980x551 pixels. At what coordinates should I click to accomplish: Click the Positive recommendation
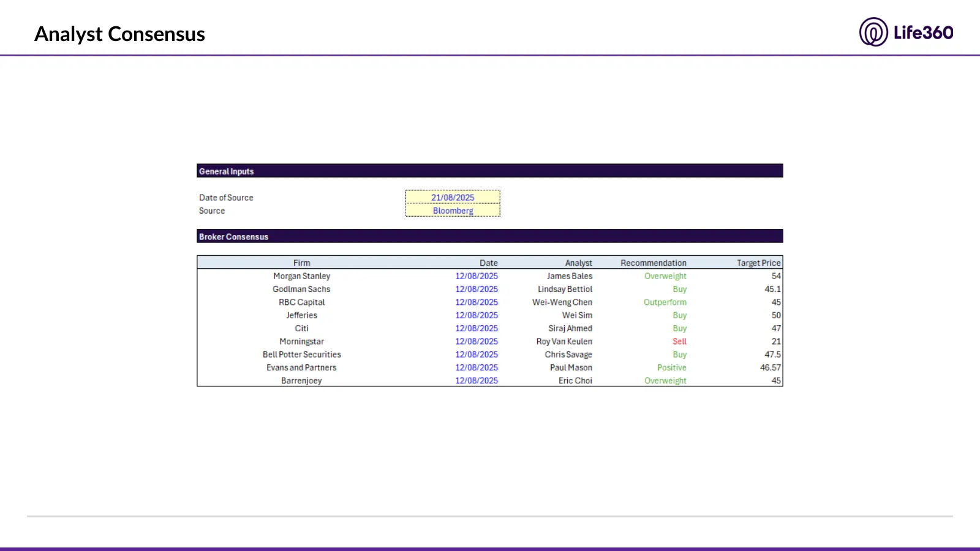(x=672, y=367)
